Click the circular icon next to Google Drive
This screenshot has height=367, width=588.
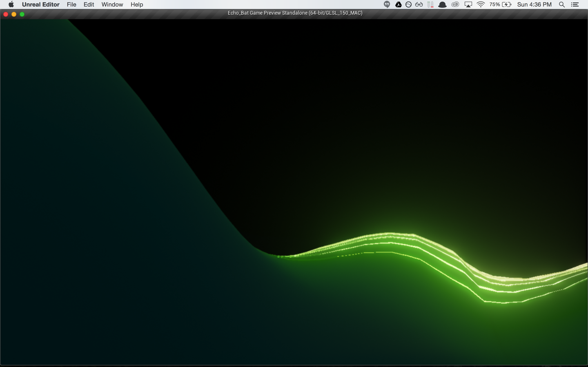coord(409,4)
